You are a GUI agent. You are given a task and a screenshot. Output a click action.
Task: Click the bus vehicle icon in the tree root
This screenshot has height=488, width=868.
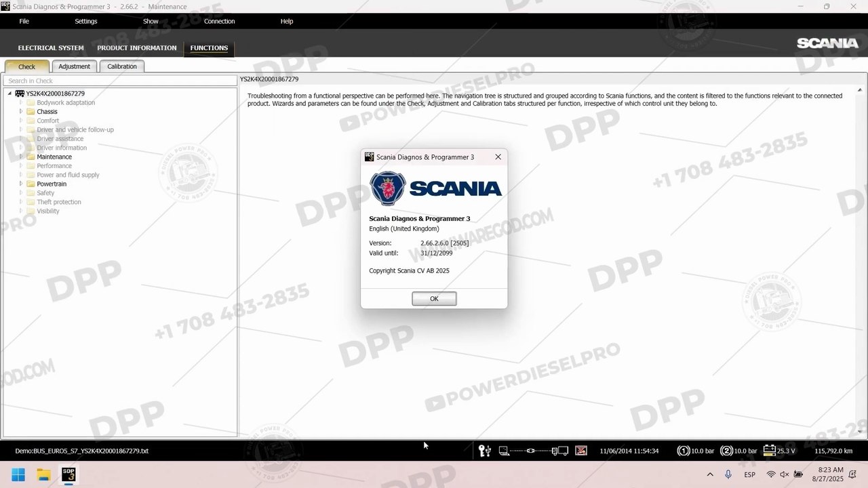[x=20, y=94]
